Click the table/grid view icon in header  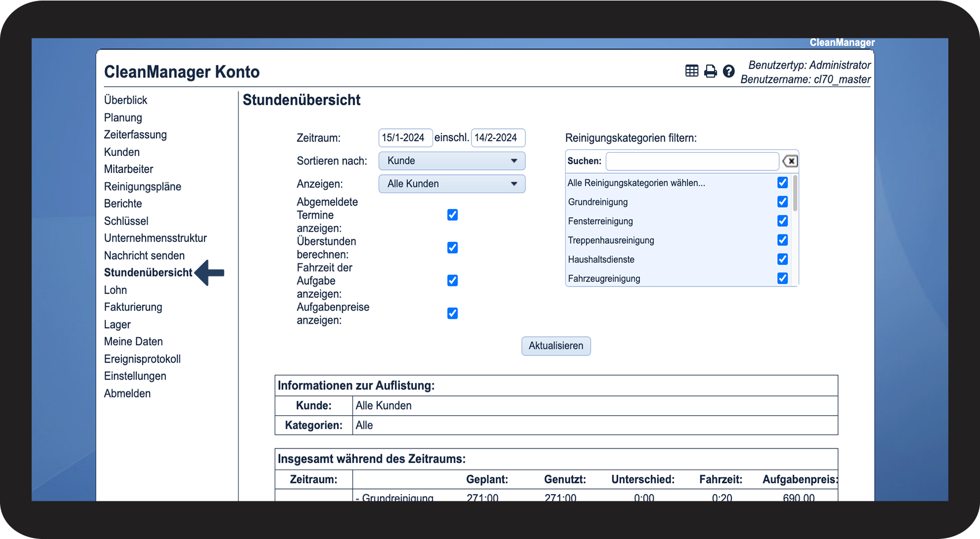click(x=692, y=71)
